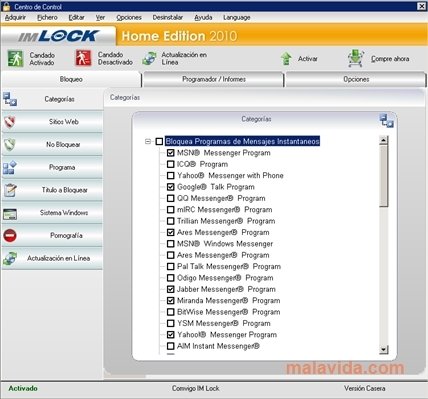The width and height of the screenshot is (428, 399).
Task: Check YSM Messenger Program checkbox
Action: 171,323
